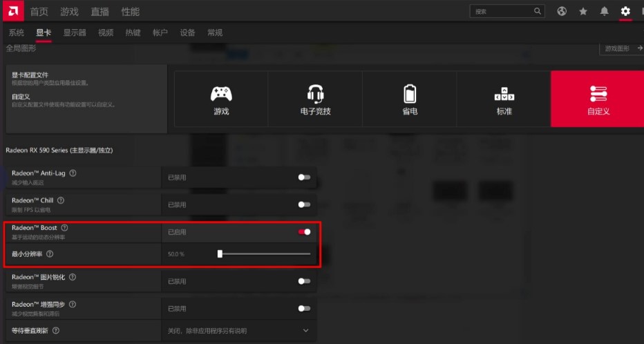Enable Radeon Chill toggle
This screenshot has height=344, width=644.
304,204
